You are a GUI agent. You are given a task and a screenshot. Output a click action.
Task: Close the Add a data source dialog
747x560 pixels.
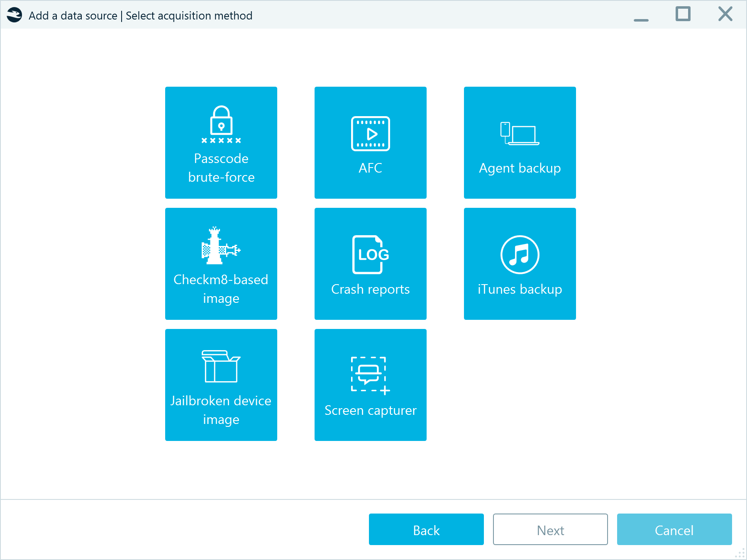click(x=725, y=14)
